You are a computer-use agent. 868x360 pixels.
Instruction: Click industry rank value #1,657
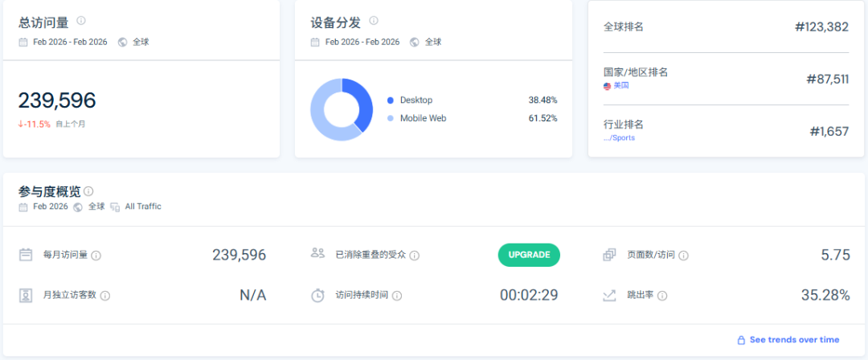coord(829,131)
